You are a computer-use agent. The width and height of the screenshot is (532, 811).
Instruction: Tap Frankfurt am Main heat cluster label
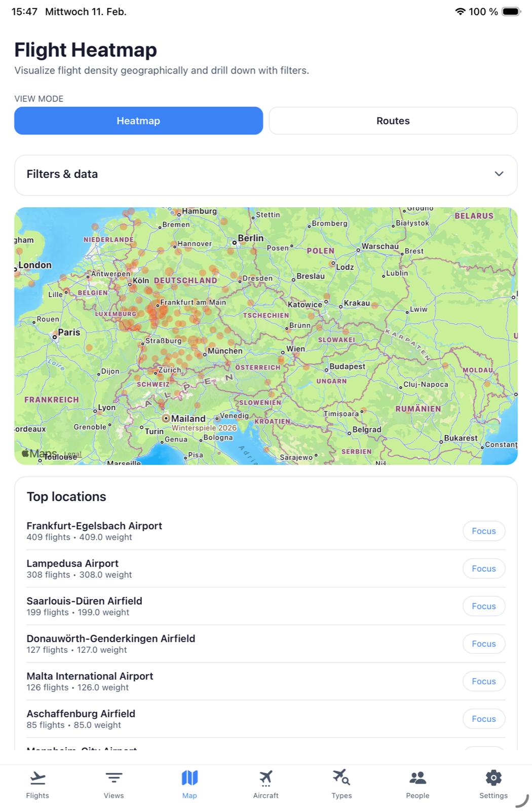tap(193, 302)
